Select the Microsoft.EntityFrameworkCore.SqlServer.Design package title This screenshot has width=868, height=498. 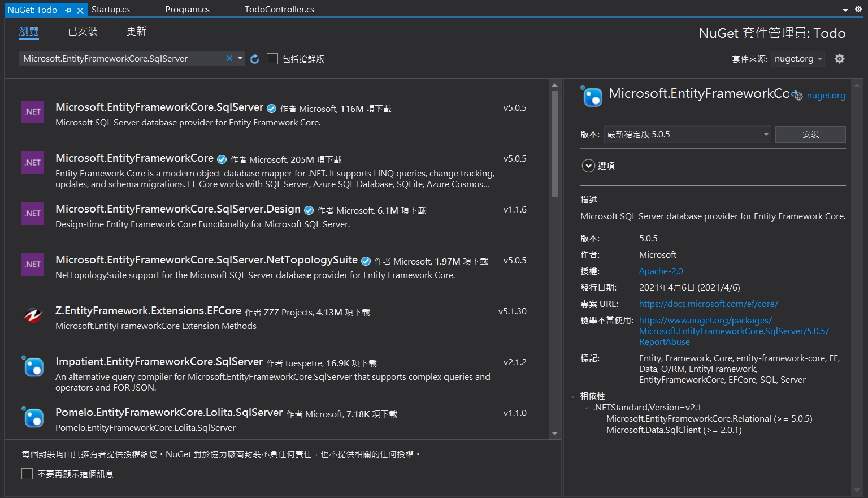[178, 209]
